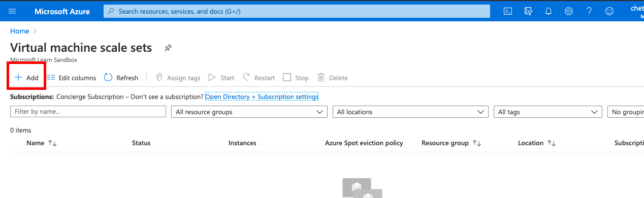Screen dimensions: 644x198
Task: Open Directory + Subscription settings link
Action: [x=262, y=96]
